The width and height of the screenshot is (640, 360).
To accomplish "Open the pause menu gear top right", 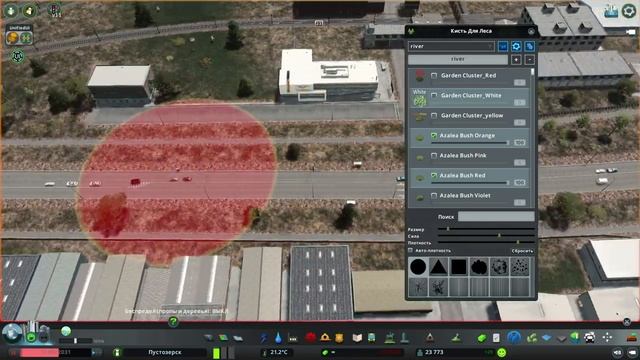I will (x=629, y=11).
